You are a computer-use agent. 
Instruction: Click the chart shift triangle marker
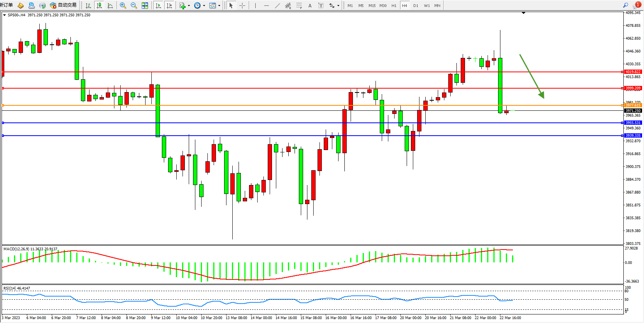(x=523, y=13)
